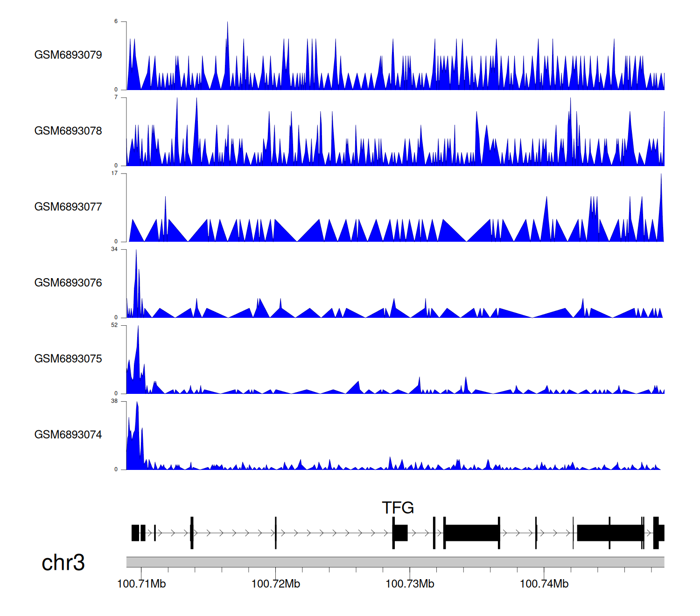Click the y-axis maximum value 17

click(x=114, y=173)
